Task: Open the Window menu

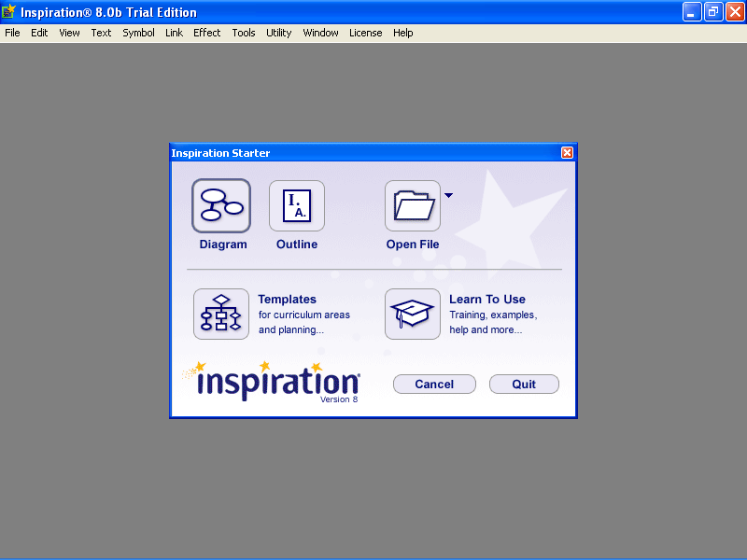Action: click(320, 33)
